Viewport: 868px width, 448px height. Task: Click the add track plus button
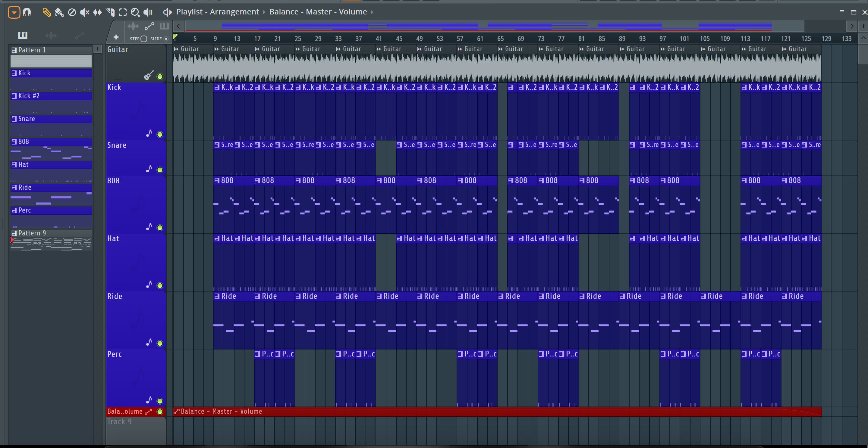pos(116,37)
